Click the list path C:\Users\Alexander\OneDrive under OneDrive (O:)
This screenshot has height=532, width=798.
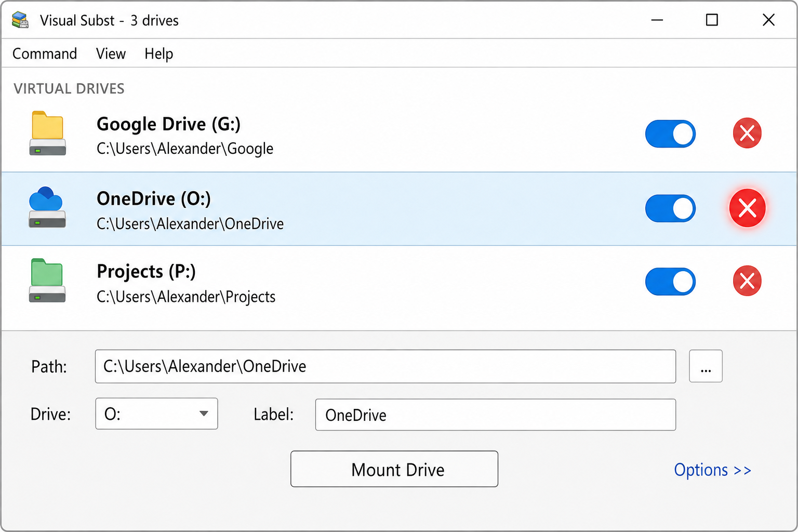pyautogui.click(x=190, y=224)
